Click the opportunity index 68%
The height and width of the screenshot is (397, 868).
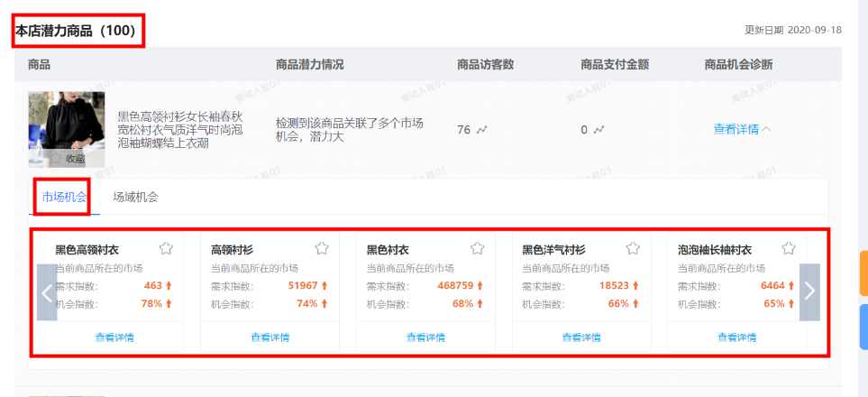tap(462, 303)
